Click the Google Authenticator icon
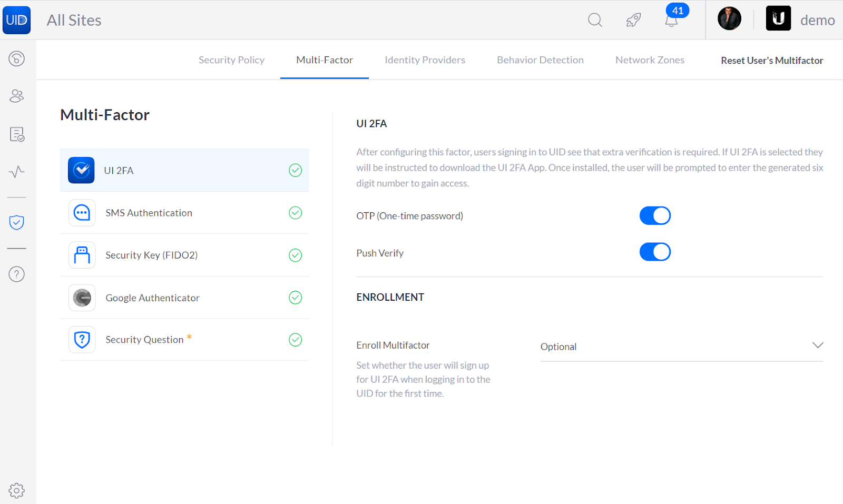This screenshot has height=504, width=843. (82, 298)
